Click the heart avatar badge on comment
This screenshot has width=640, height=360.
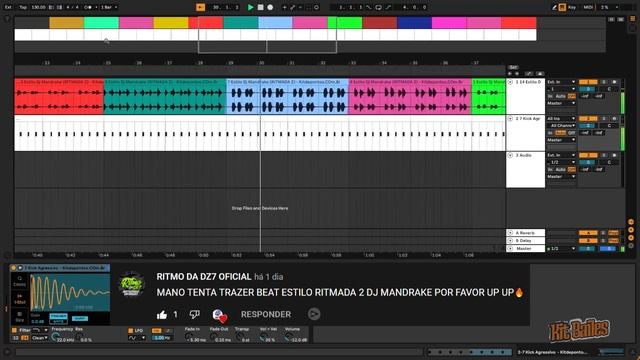[x=220, y=315]
